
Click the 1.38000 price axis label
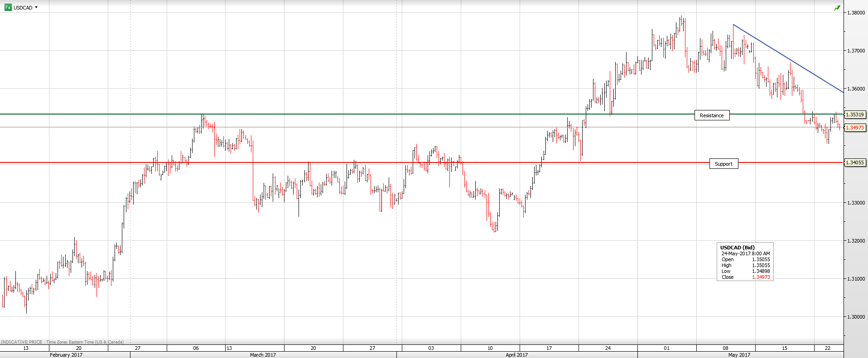856,13
